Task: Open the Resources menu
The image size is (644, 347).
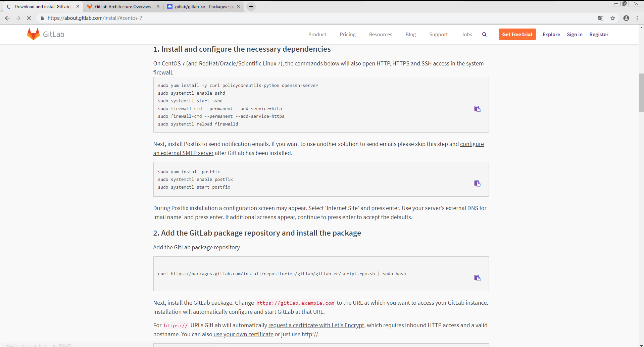Action: pos(381,34)
